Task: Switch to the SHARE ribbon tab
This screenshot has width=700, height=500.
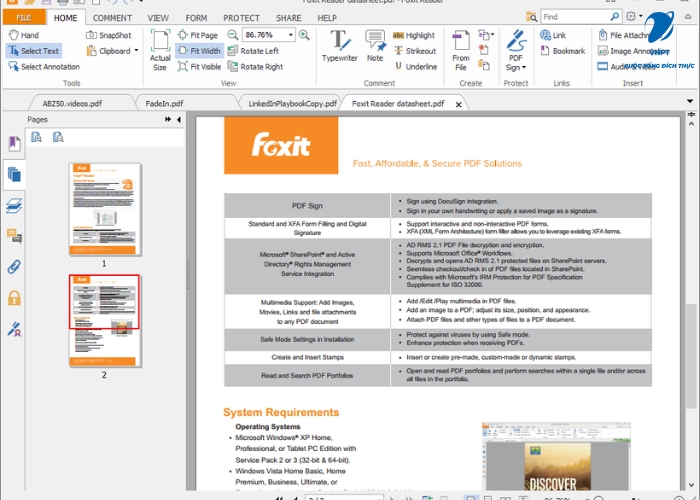Action: [288, 18]
